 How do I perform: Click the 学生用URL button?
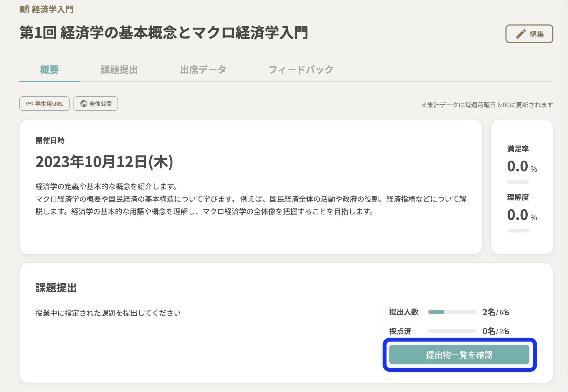point(44,104)
